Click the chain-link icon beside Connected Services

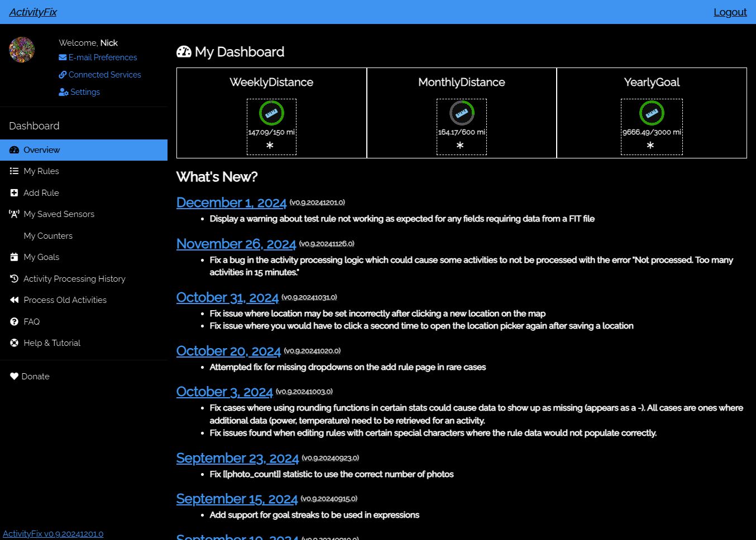63,74
